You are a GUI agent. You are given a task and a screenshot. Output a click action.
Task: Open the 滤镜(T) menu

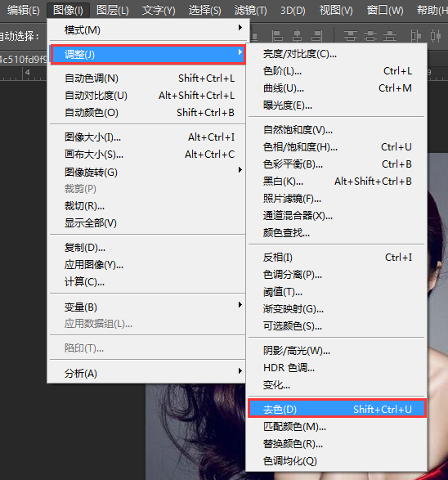(251, 11)
